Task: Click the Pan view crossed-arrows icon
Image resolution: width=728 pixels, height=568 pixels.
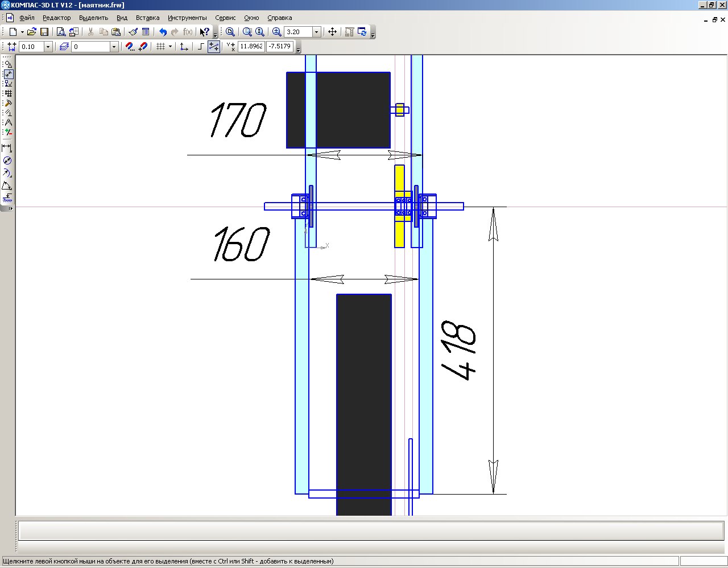Action: click(x=333, y=32)
